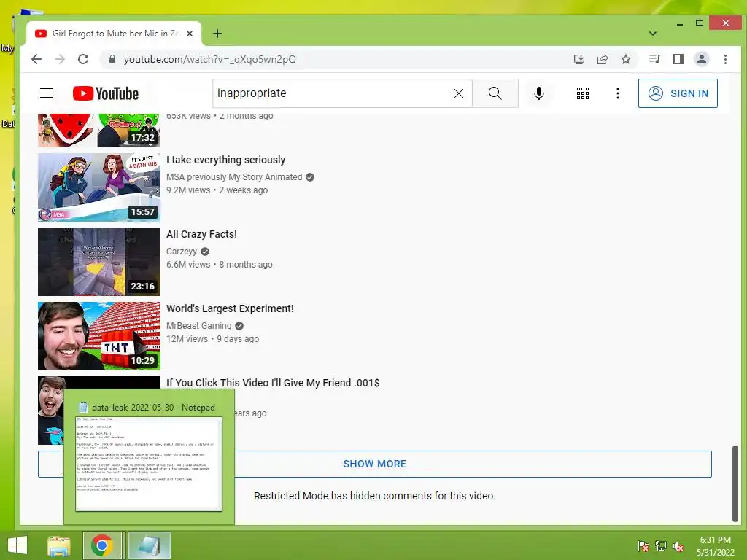Switch to Notepad on the taskbar
The height and width of the screenshot is (560, 747).
(x=149, y=545)
